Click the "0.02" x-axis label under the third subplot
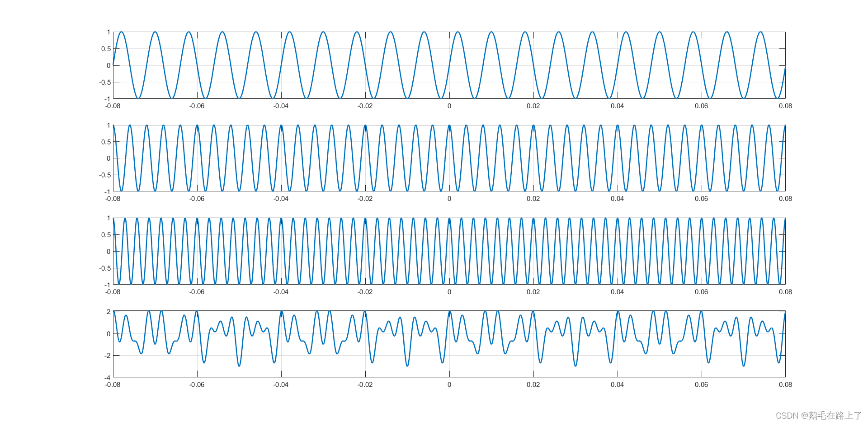This screenshot has width=868, height=424. tap(533, 292)
